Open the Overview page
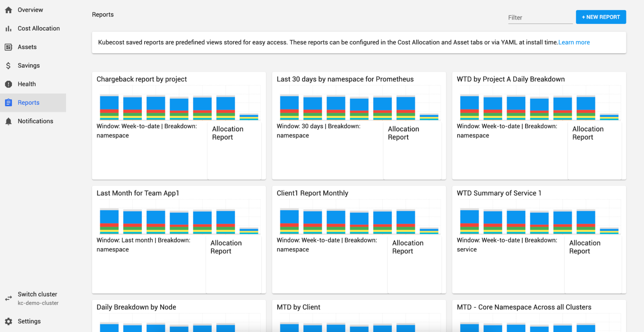Screen dimensions: 644x332 click(30, 10)
